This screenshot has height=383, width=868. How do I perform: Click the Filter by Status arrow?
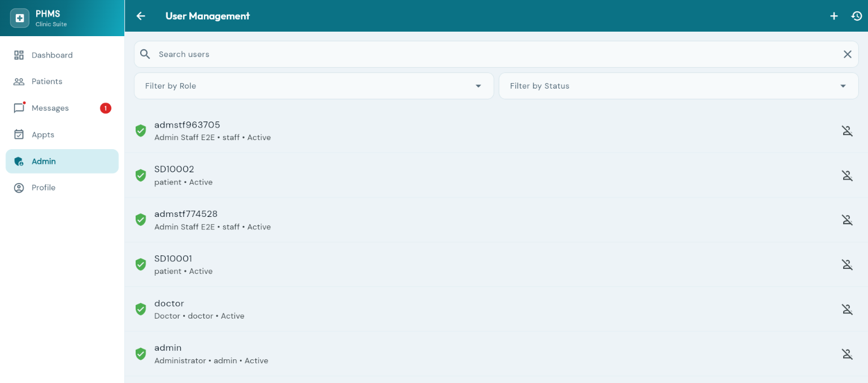click(843, 86)
